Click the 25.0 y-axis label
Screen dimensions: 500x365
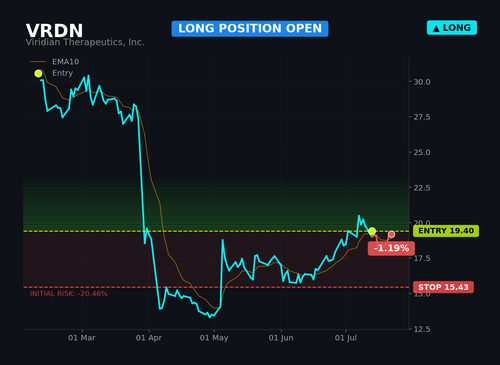coord(422,152)
